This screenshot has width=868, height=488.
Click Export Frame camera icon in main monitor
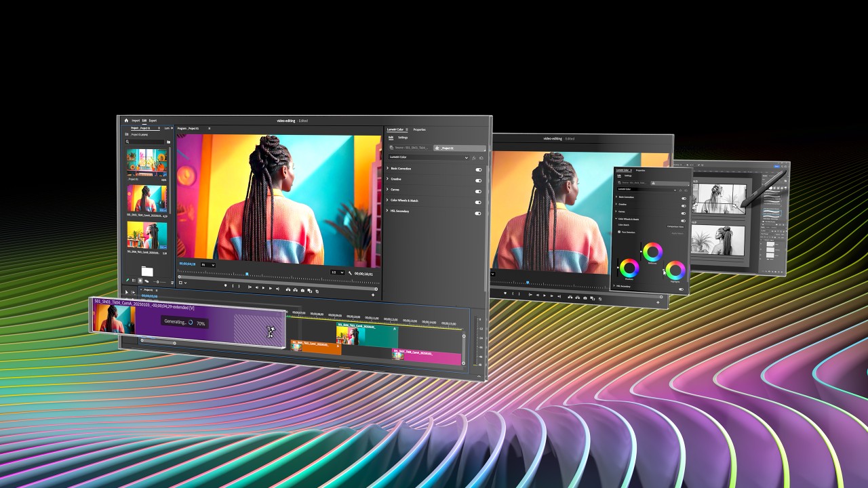[x=302, y=290]
